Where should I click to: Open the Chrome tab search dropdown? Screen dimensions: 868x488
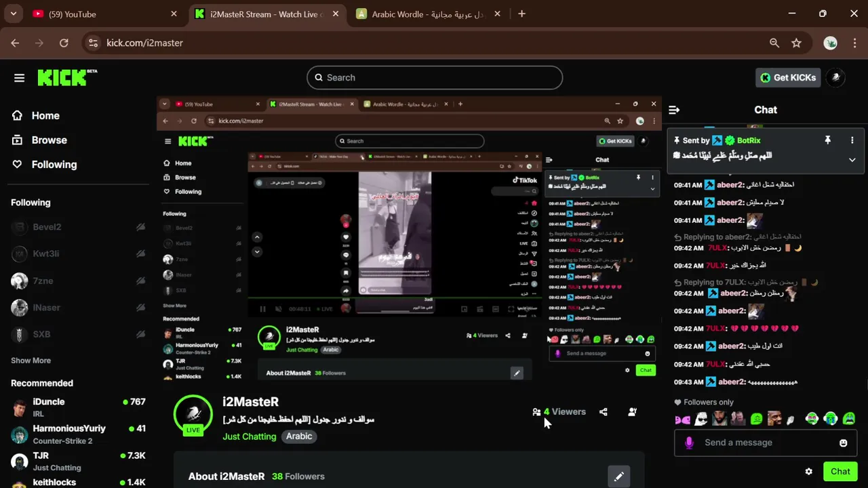tap(13, 14)
